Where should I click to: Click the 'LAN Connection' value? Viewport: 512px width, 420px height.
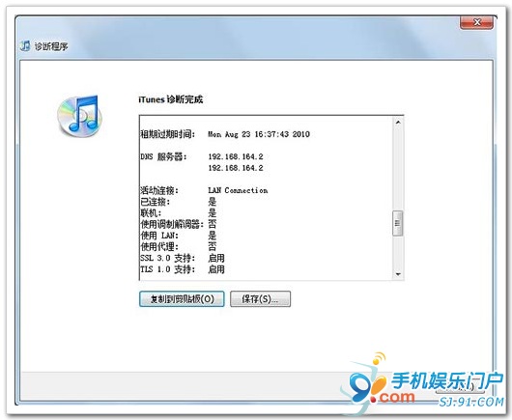pyautogui.click(x=238, y=190)
